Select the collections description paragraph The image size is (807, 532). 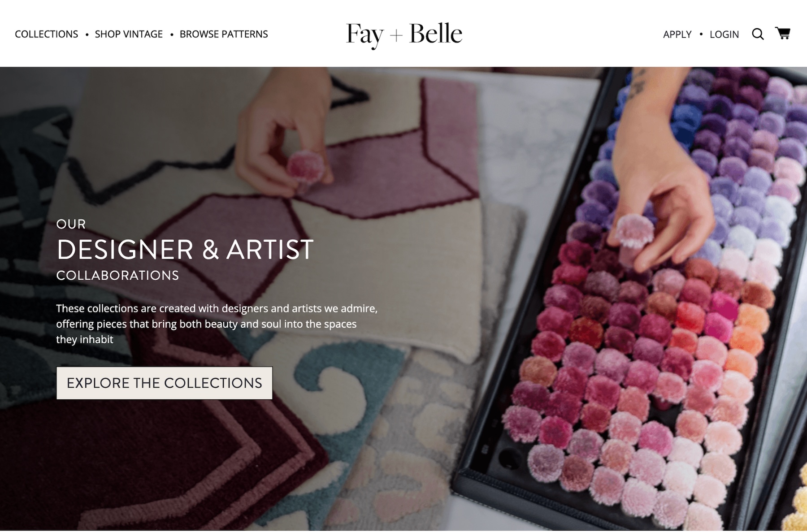click(217, 324)
